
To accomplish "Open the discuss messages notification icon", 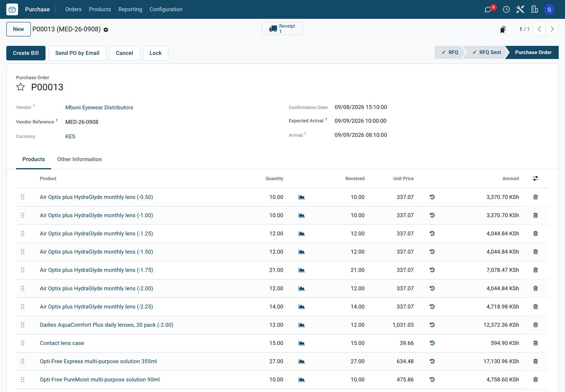I will coord(488,10).
